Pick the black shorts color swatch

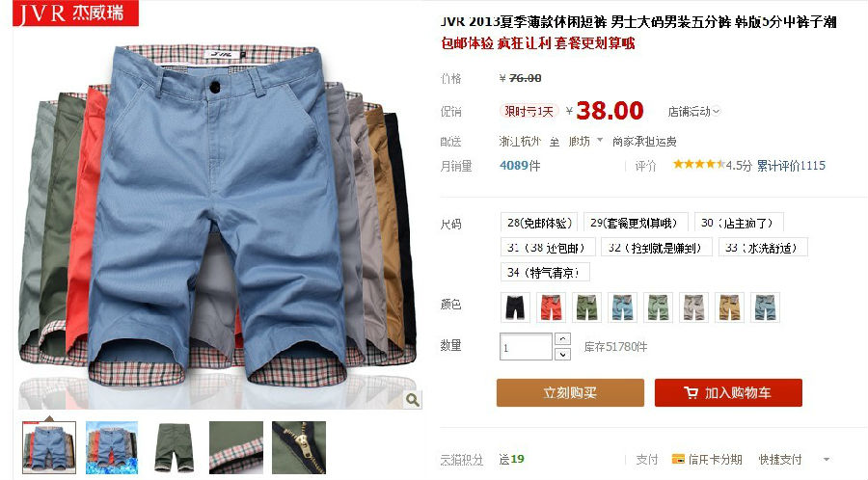click(x=515, y=307)
